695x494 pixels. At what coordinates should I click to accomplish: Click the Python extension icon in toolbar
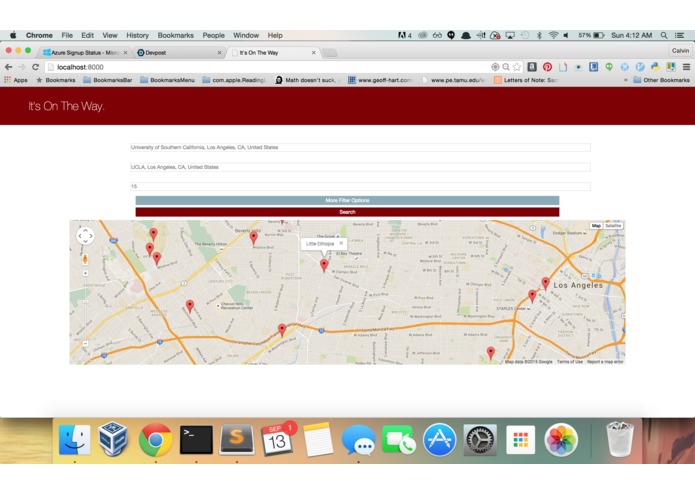[655, 67]
